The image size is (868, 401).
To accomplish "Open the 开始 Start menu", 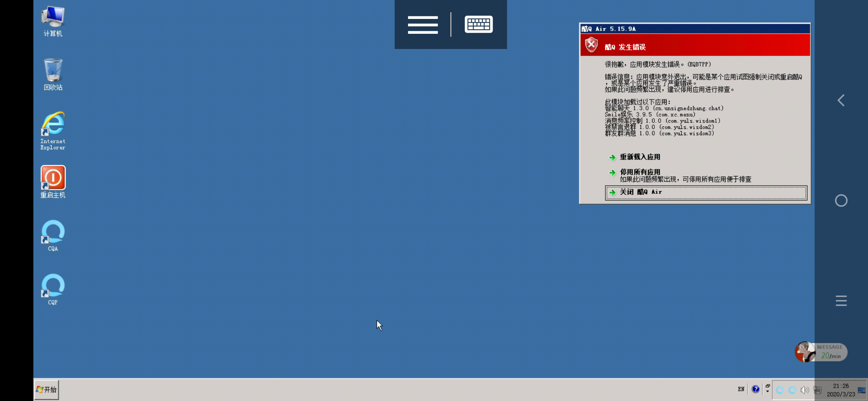I will pos(47,389).
